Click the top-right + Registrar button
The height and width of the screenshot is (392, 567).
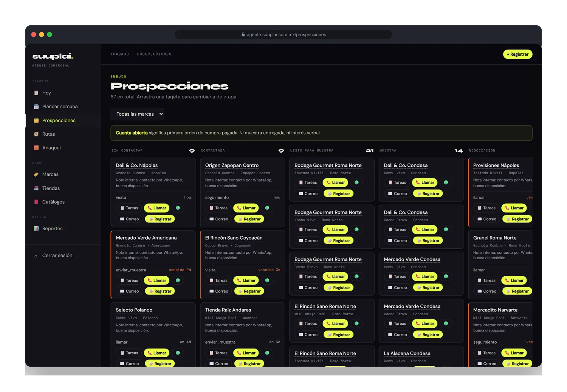517,54
